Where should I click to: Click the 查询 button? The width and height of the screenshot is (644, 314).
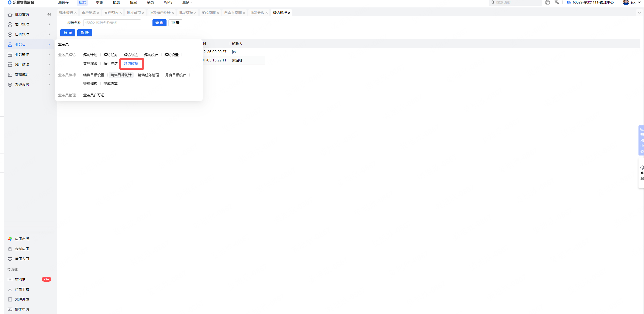[159, 23]
